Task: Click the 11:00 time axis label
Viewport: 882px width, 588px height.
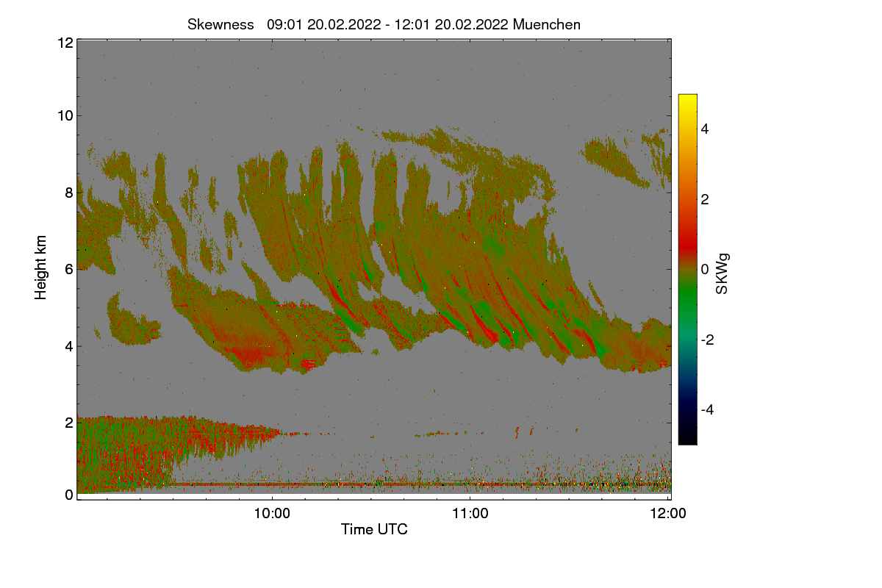Action: [470, 514]
